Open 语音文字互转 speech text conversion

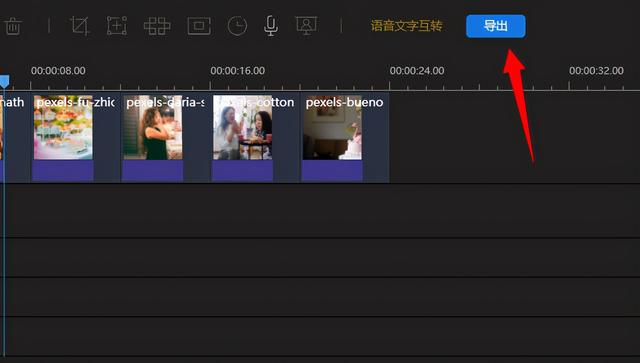tap(406, 26)
